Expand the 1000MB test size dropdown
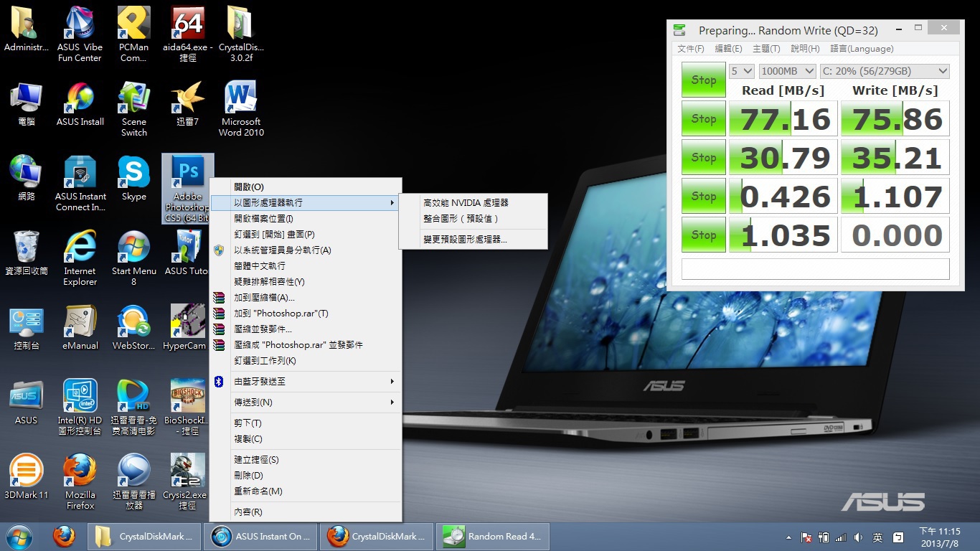 (x=788, y=71)
